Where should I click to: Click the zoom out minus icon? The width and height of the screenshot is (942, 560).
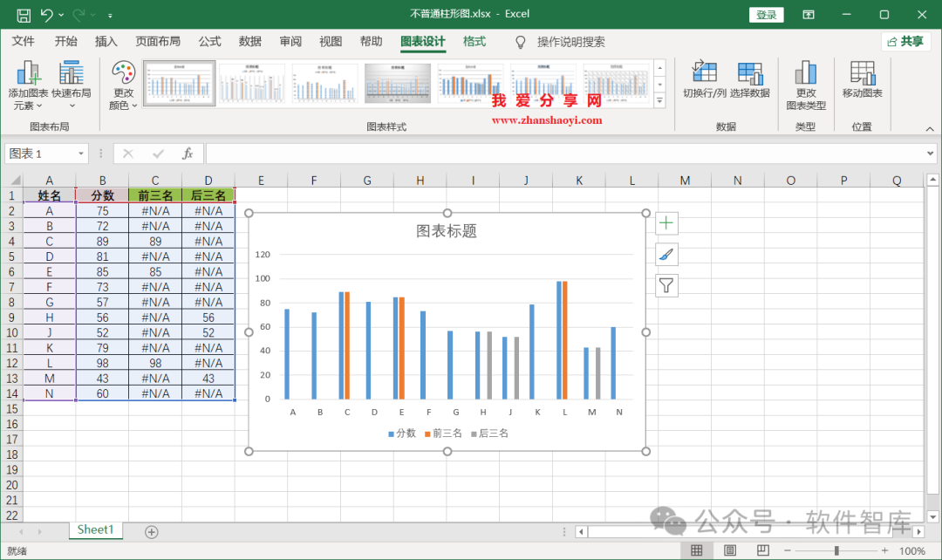pos(788,550)
